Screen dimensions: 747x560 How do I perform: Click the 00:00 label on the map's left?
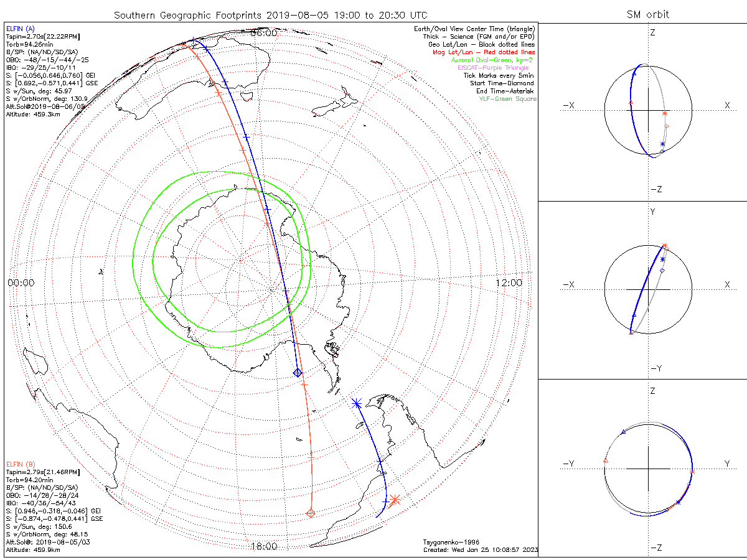(x=21, y=282)
